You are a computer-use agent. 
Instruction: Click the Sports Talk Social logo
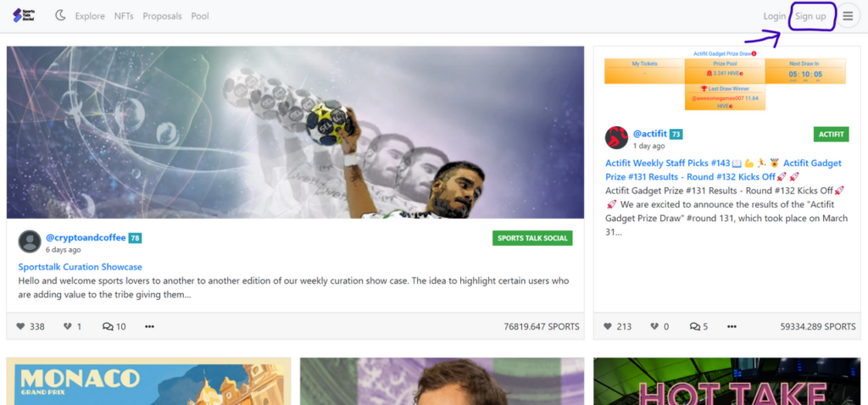click(24, 15)
